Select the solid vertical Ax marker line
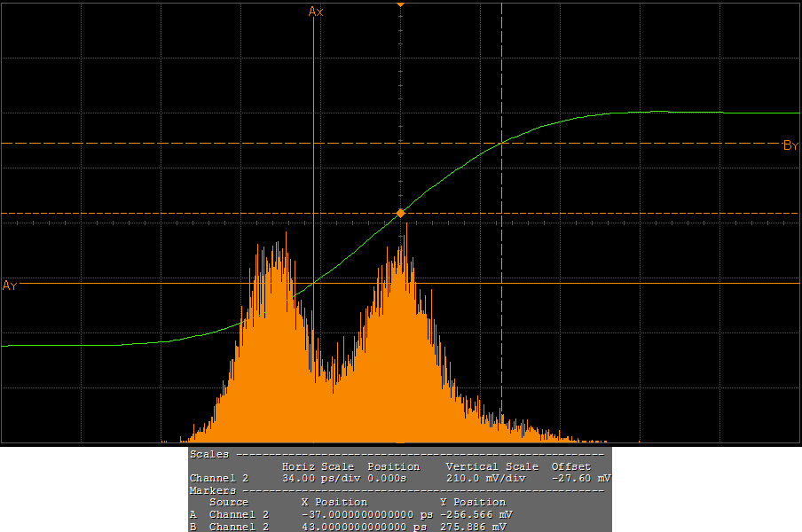Viewport: 802px width, 532px height. coord(314,133)
